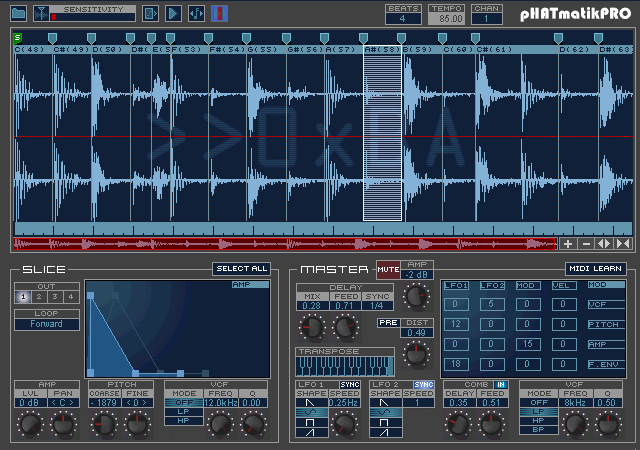This screenshot has height=450, width=640.
Task: Set master VCF mode to BP
Action: coord(539,430)
